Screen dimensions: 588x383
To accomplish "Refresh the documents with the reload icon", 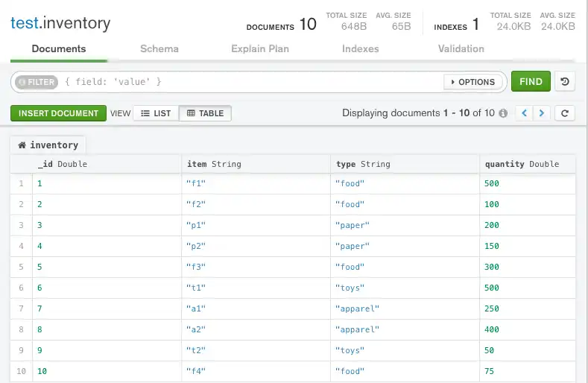I will [x=566, y=113].
